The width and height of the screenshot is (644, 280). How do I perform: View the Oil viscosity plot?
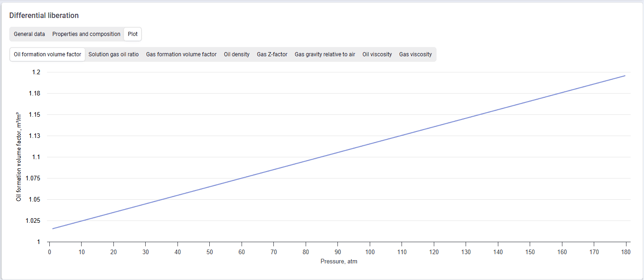click(377, 54)
